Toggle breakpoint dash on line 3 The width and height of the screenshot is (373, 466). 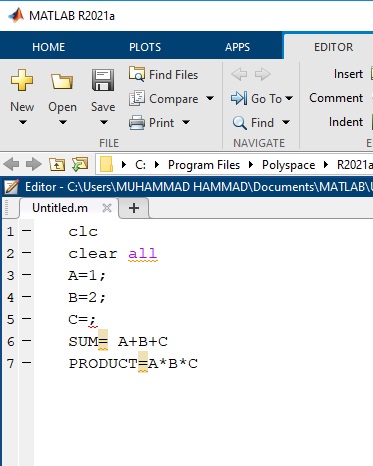[27, 275]
